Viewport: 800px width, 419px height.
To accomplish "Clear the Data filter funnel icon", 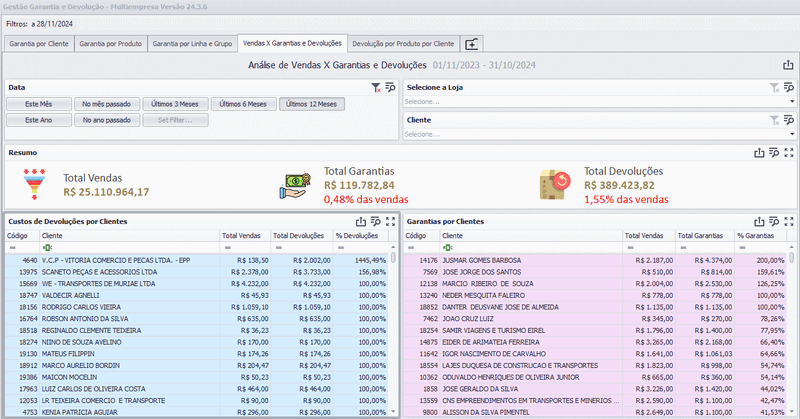I will 376,88.
